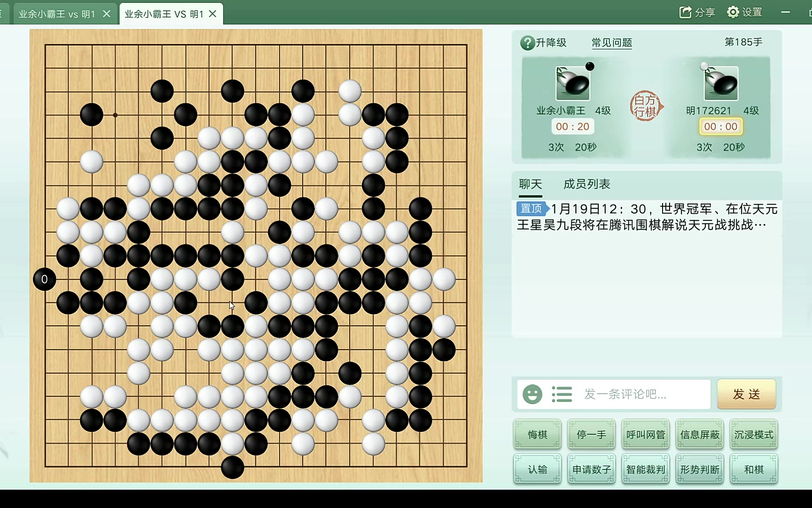Open the emoji picker smiley icon

(x=532, y=394)
